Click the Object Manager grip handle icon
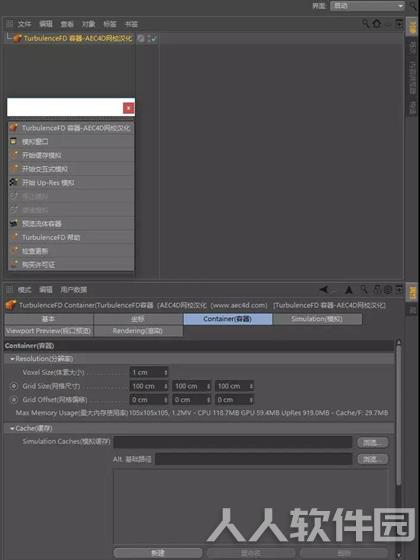420x560 pixels. (10, 24)
